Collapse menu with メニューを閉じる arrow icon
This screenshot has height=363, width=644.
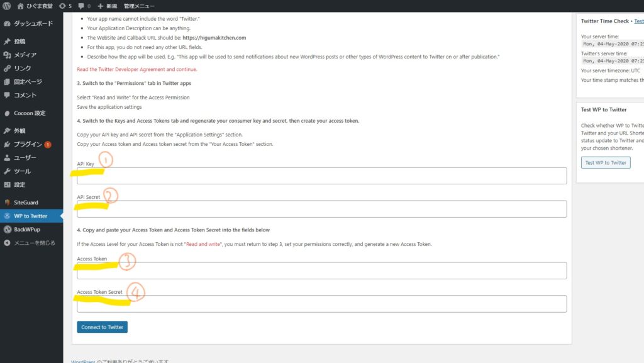click(7, 243)
